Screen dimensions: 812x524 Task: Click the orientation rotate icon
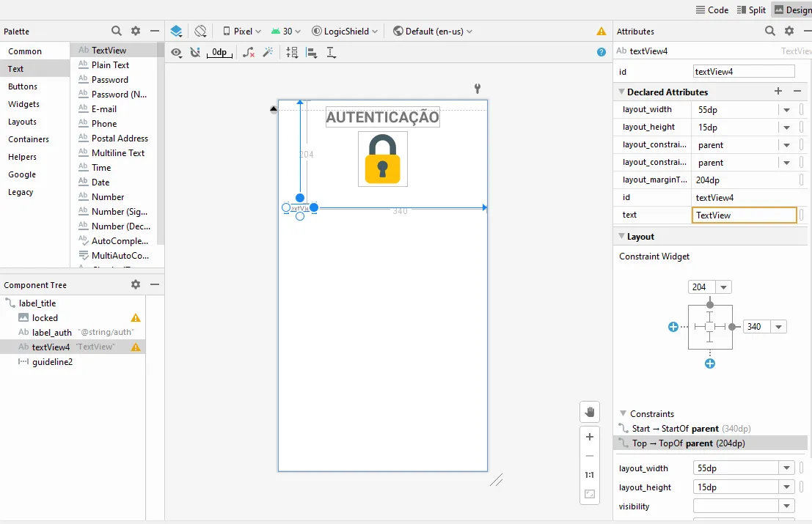[200, 32]
